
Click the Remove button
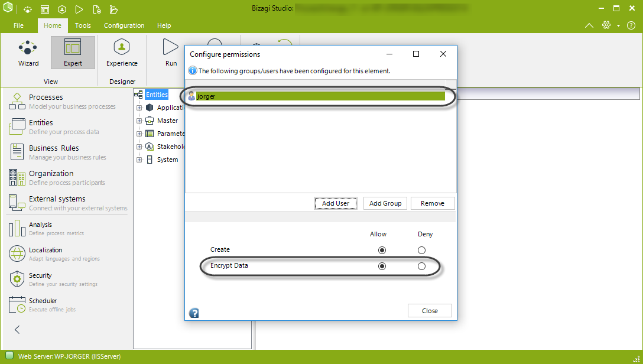(433, 203)
